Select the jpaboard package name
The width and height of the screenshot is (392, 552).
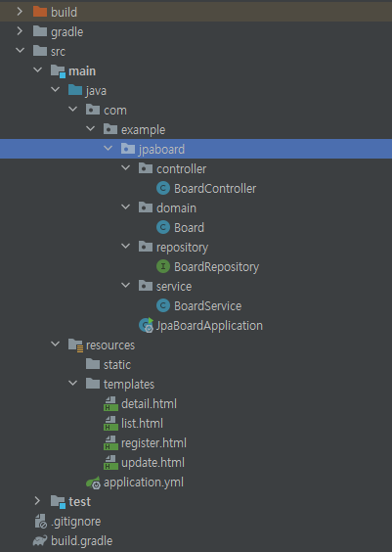161,150
